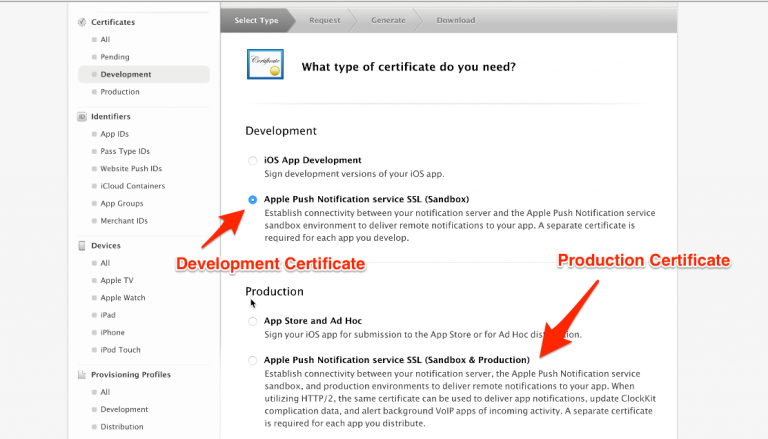Image resolution: width=768 pixels, height=439 pixels.
Task: Open Development under Certificates
Action: pyautogui.click(x=144, y=74)
